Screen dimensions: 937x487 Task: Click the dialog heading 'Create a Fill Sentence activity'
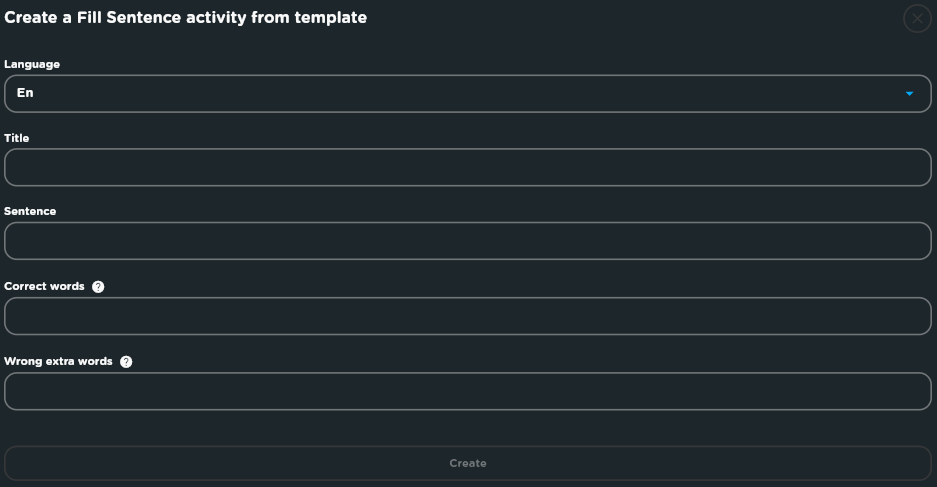tap(125, 18)
